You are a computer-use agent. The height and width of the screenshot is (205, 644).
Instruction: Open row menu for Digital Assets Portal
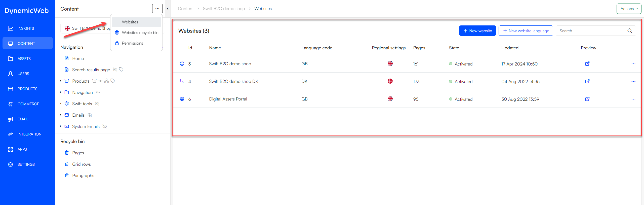[633, 99]
